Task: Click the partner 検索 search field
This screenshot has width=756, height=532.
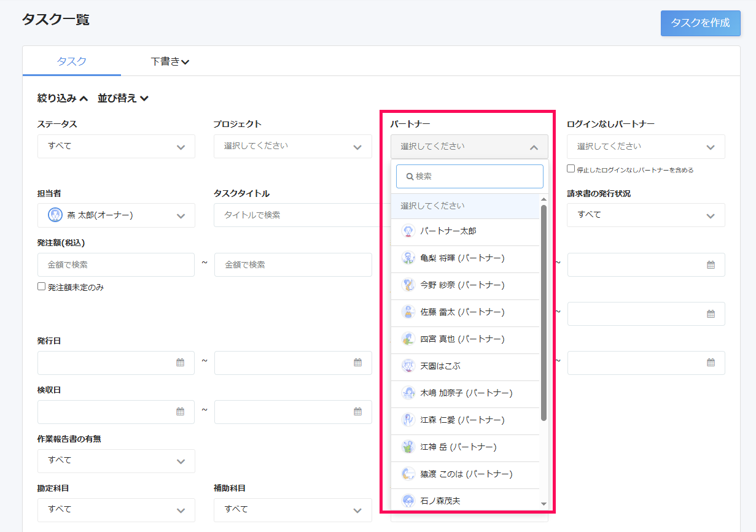Action: [470, 176]
